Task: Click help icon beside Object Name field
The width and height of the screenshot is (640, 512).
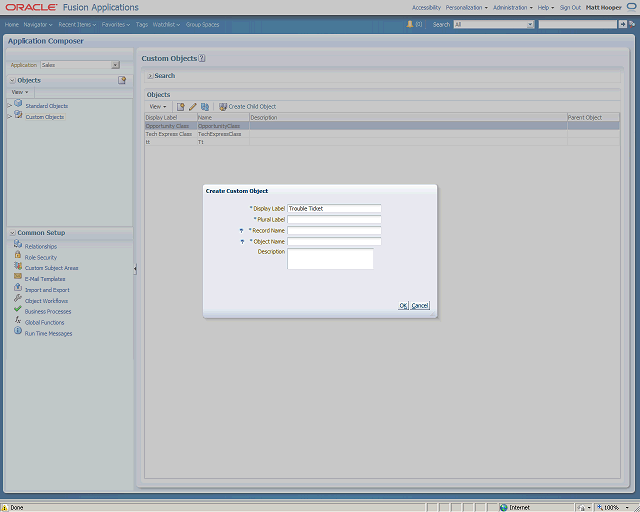Action: (242, 242)
